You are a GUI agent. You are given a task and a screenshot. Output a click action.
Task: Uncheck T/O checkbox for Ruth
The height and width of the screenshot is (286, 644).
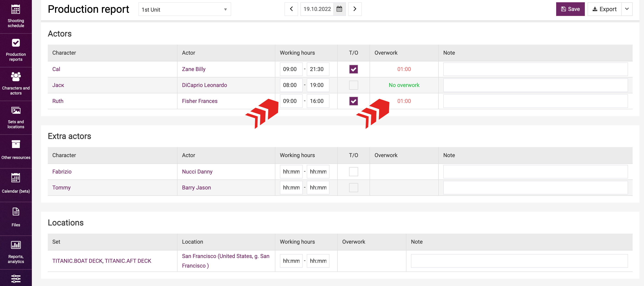[353, 101]
